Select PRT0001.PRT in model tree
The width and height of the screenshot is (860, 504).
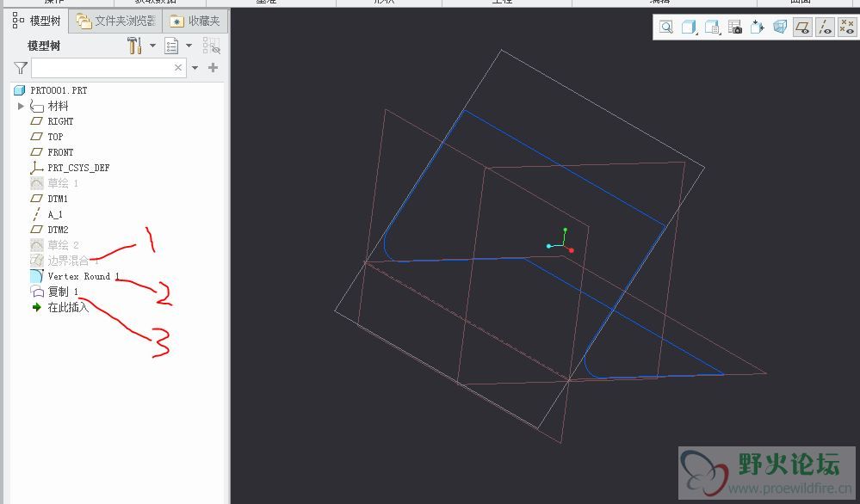coord(59,89)
